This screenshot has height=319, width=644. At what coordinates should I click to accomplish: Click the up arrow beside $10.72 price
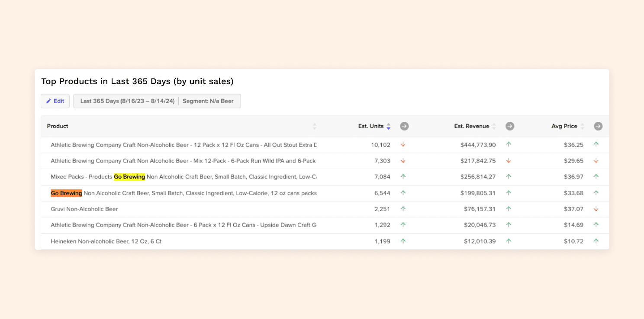pos(596,241)
